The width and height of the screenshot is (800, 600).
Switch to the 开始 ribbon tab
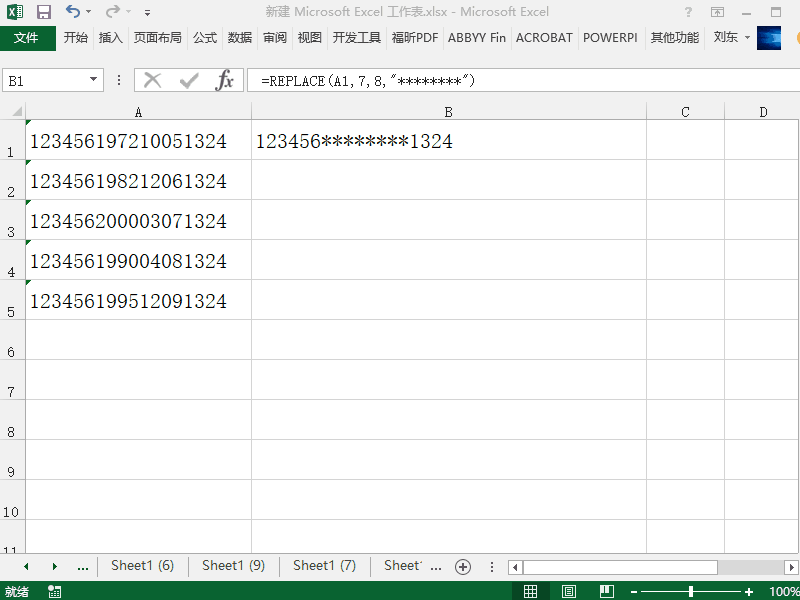tap(76, 38)
